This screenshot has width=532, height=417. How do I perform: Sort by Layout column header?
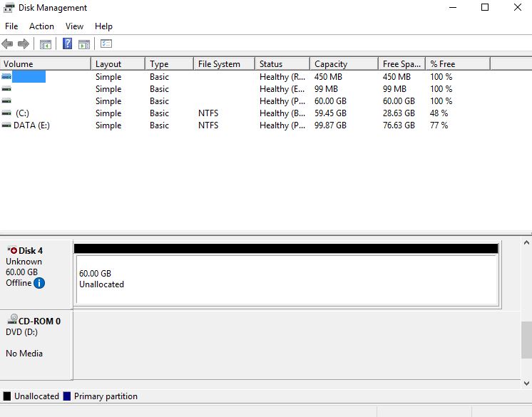click(118, 63)
